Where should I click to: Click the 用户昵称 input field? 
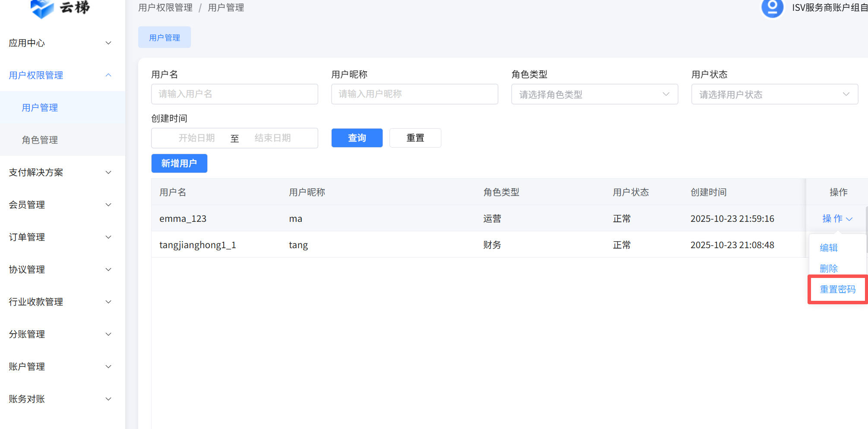[x=414, y=94]
